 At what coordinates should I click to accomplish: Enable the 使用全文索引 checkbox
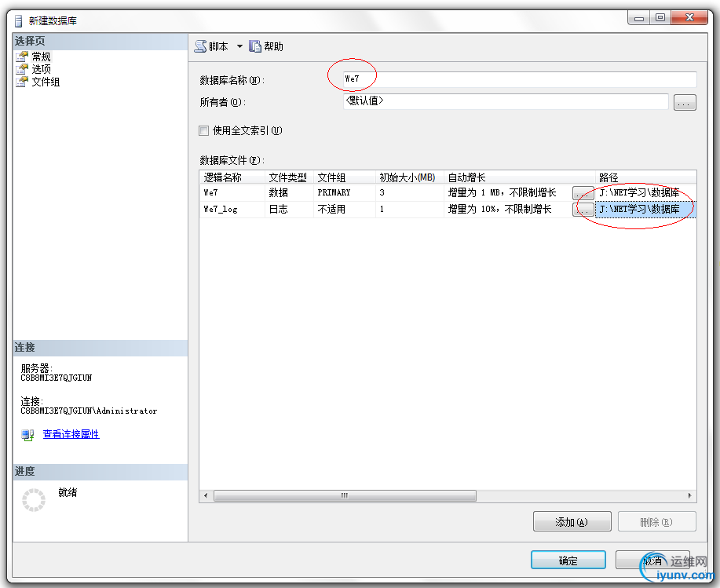pyautogui.click(x=204, y=131)
